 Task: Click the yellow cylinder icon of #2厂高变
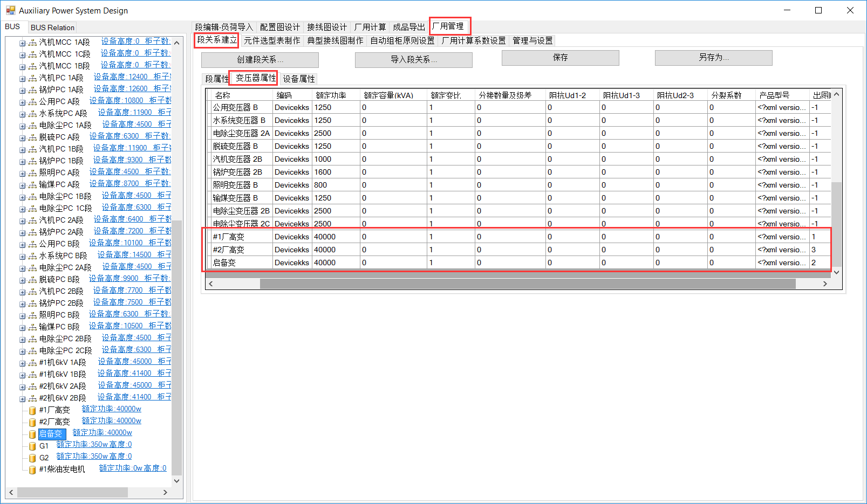pos(32,422)
